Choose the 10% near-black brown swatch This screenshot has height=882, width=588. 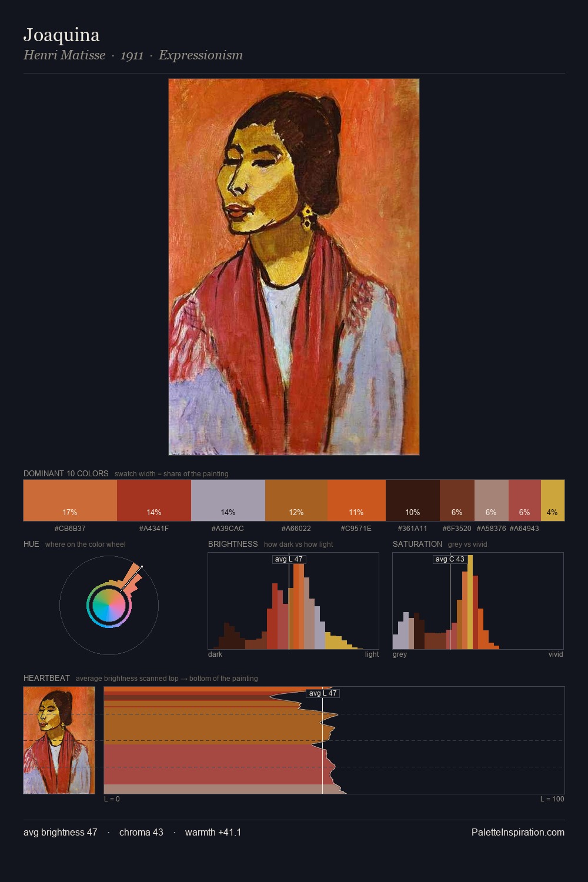pos(413,500)
